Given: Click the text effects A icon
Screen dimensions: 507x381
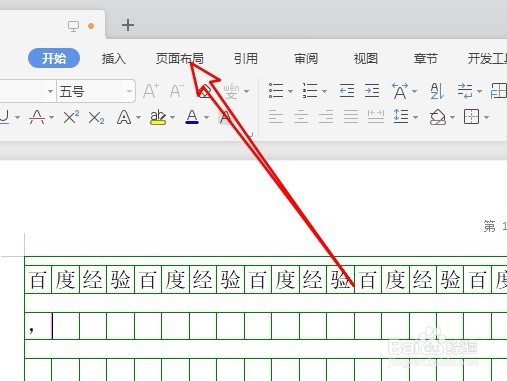Looking at the screenshot, I should [x=124, y=117].
